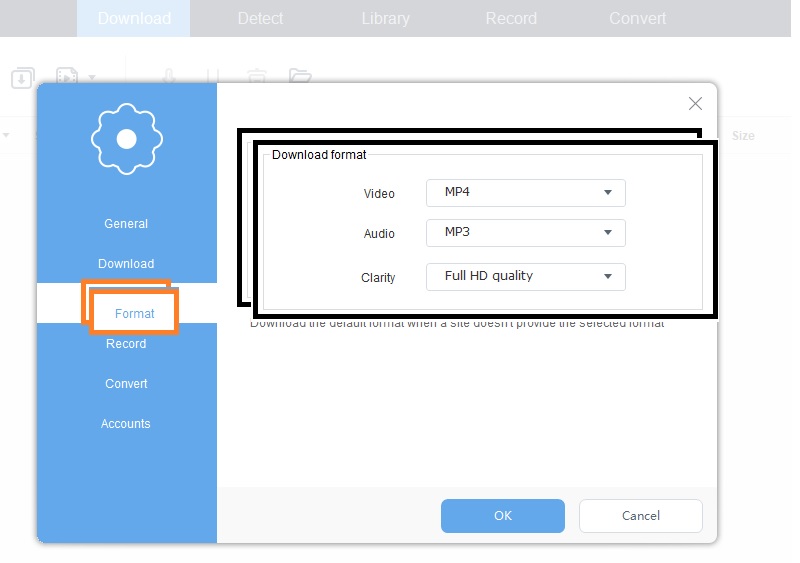Select Accounts in the settings sidebar
This screenshot has height=563, width=800.
(126, 424)
